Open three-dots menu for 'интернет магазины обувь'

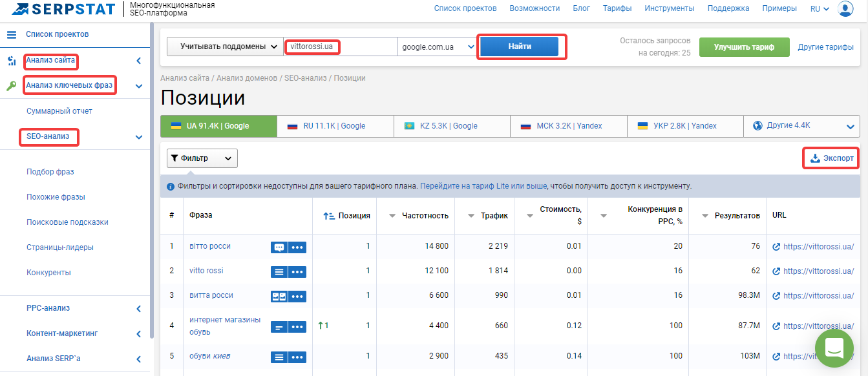coord(297,327)
